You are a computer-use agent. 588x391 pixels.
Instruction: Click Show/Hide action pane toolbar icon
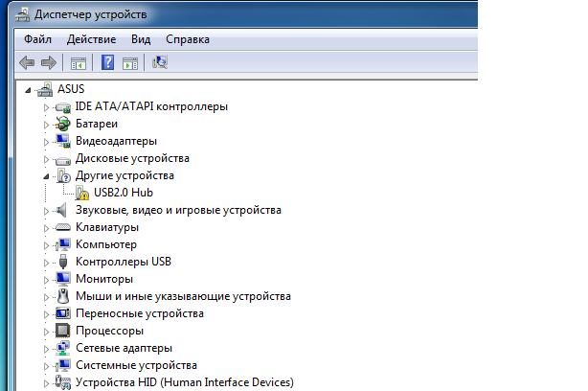click(130, 63)
